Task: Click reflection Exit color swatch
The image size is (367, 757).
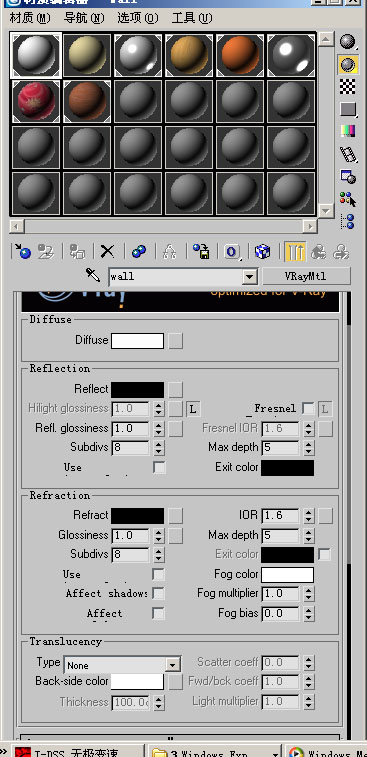Action: [287, 468]
